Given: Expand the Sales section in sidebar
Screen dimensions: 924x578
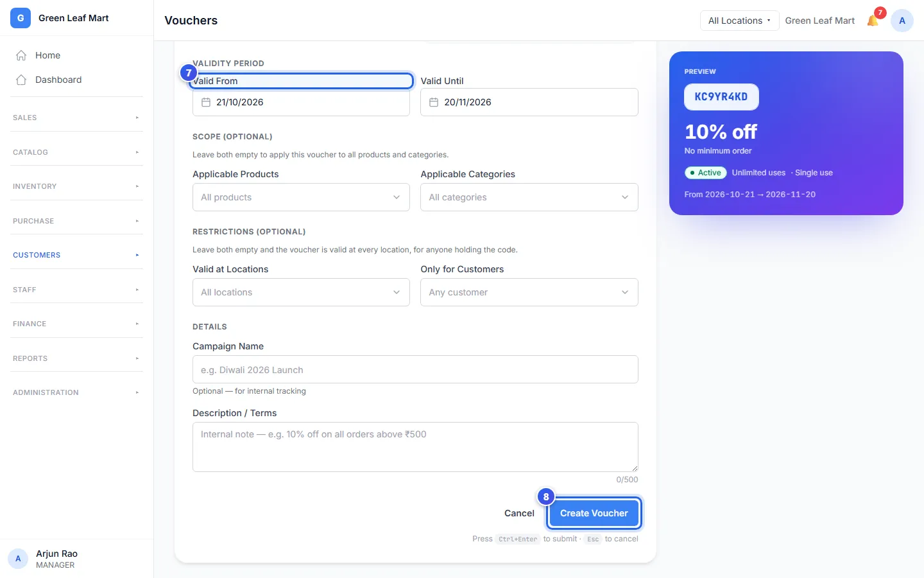Looking at the screenshot, I should coord(76,118).
